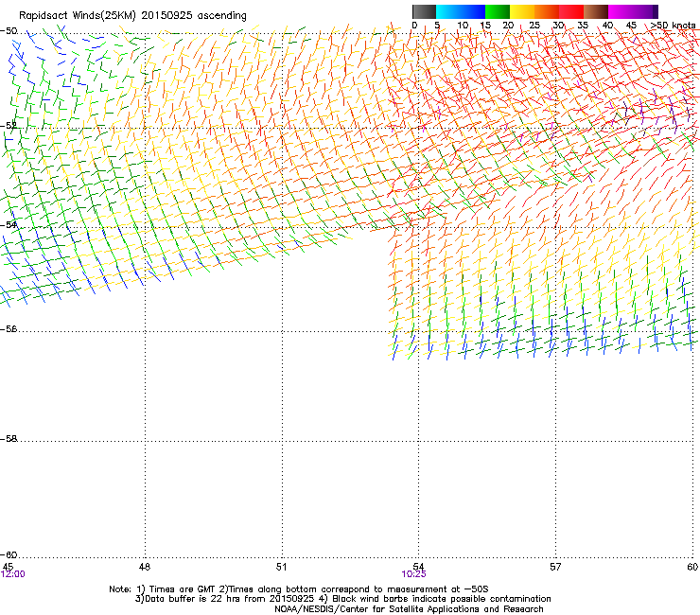Click longitude label '45'
Viewport: 700px width, 615px height.
click(8, 567)
